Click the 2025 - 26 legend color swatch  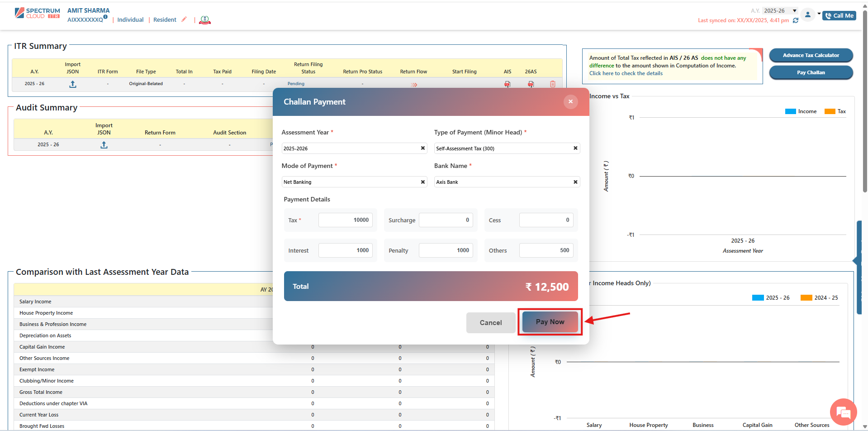pyautogui.click(x=758, y=298)
